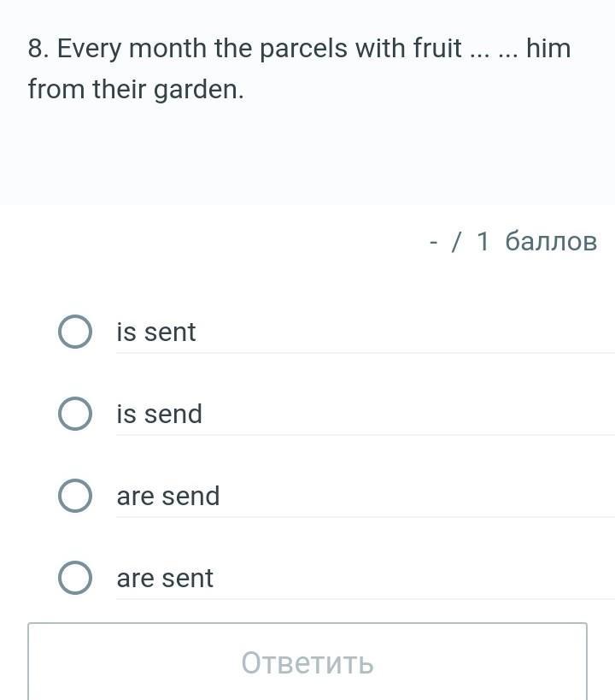Screen dimensions: 615x700
Task: Click the "баллов" score label
Action: tap(551, 241)
